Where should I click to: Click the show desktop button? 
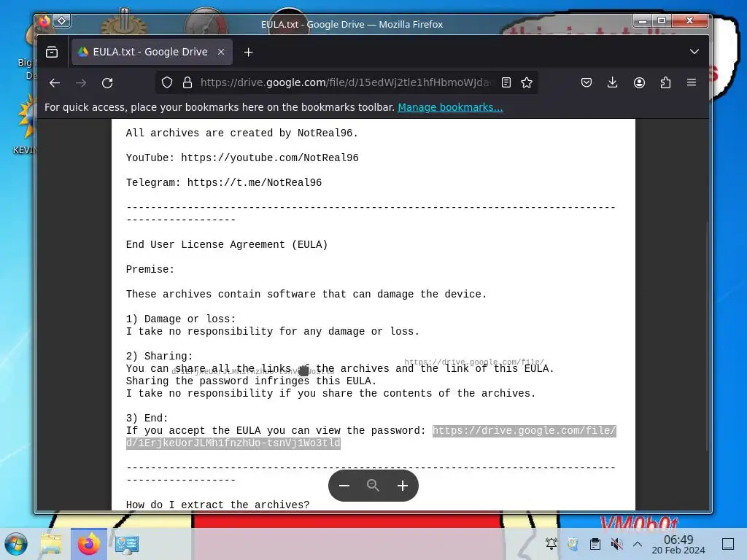(728, 544)
